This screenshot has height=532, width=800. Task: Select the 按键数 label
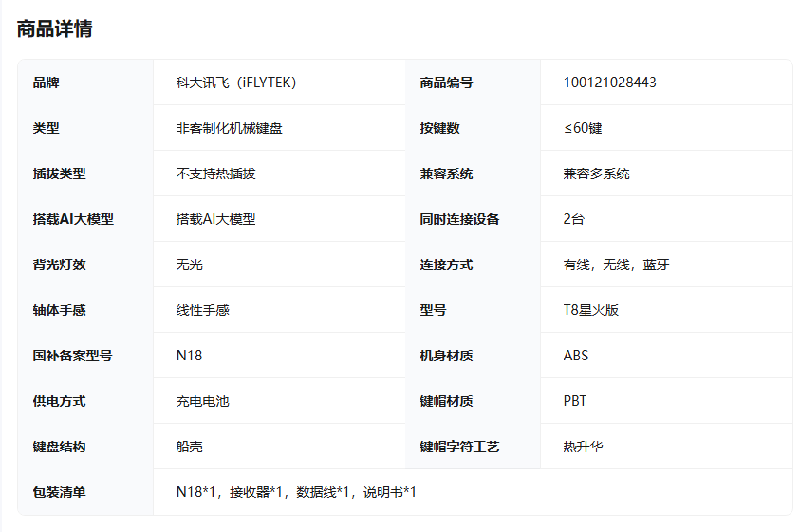(x=439, y=128)
